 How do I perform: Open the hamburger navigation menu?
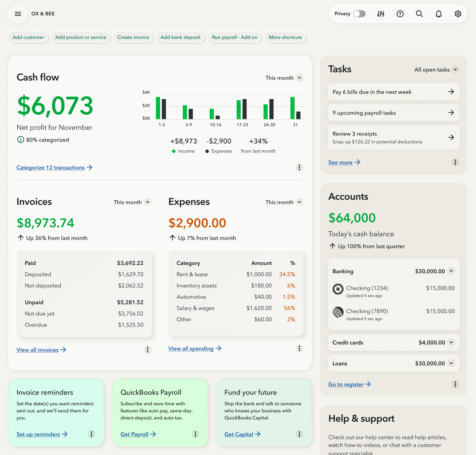pyautogui.click(x=18, y=14)
